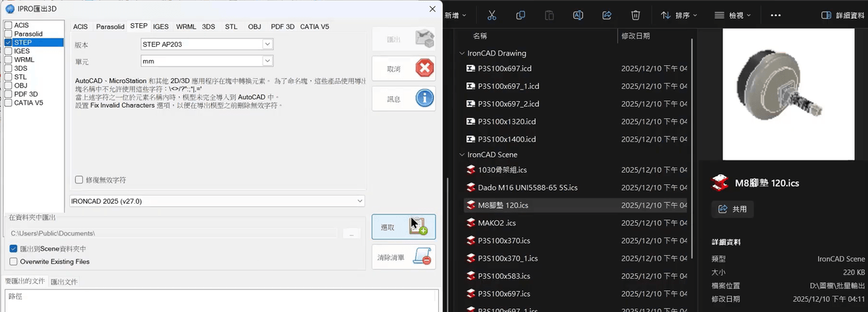The height and width of the screenshot is (312, 868).
Task: Click the Cut scissors icon in Explorer
Action: (x=492, y=14)
